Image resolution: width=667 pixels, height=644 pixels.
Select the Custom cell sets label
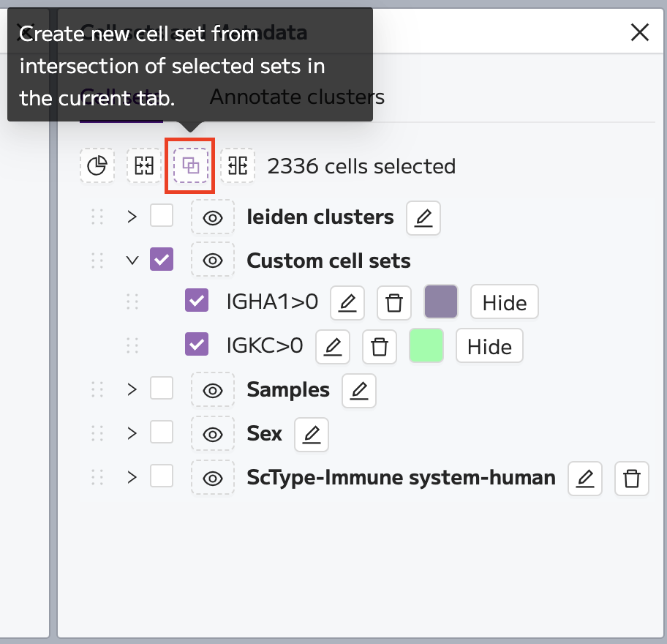click(x=328, y=261)
